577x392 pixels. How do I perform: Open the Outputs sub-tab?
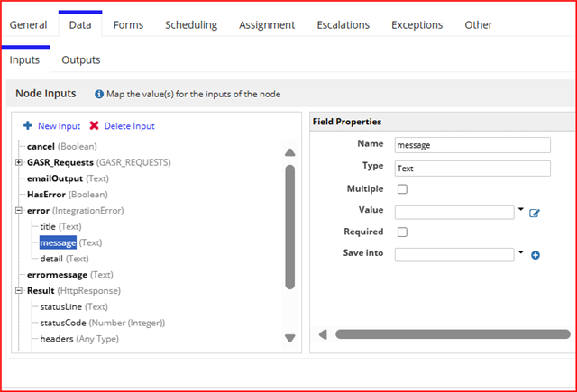point(80,59)
